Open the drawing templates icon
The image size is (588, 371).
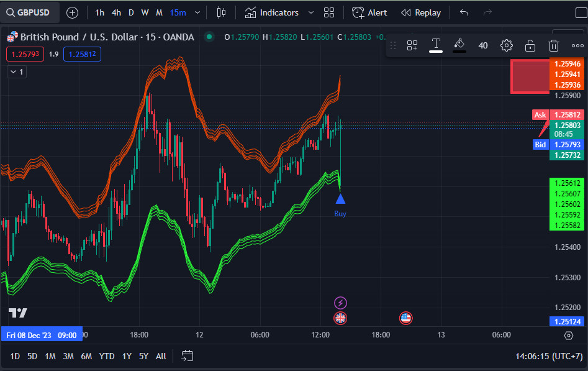412,45
